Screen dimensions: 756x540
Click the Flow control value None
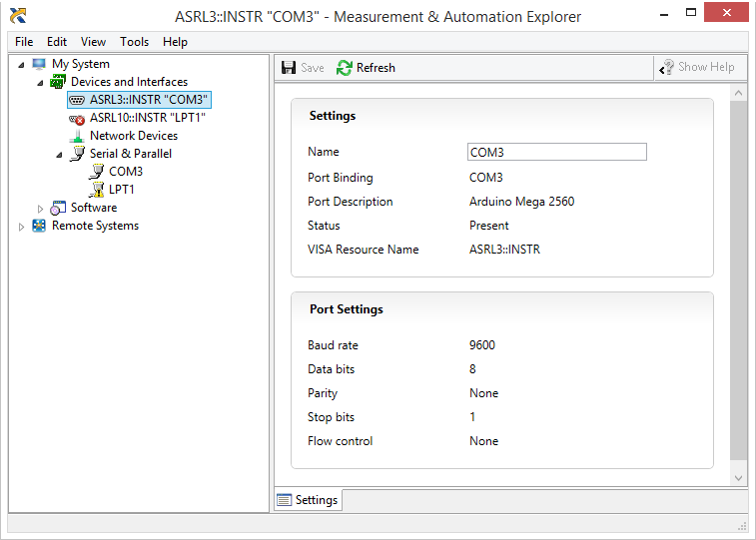(484, 441)
